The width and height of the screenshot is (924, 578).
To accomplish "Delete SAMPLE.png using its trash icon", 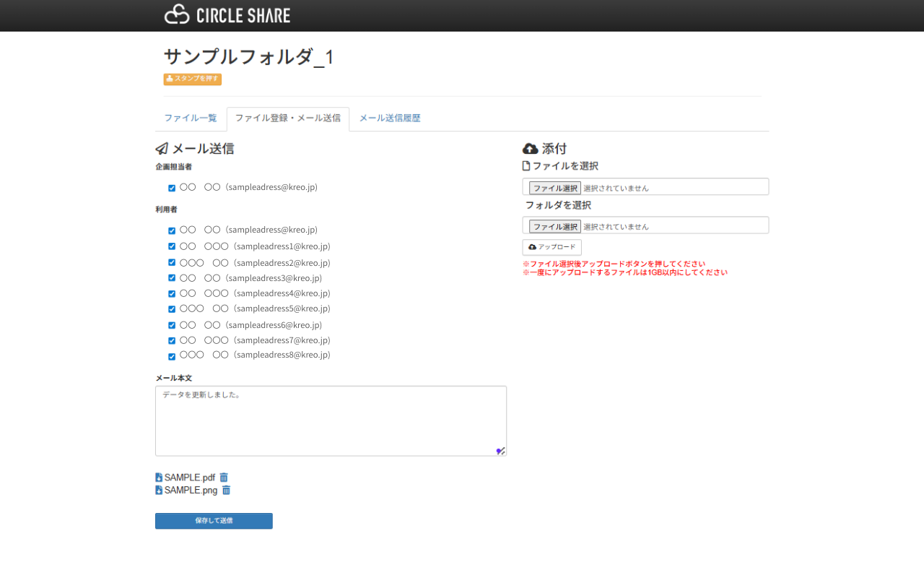I will (x=226, y=491).
